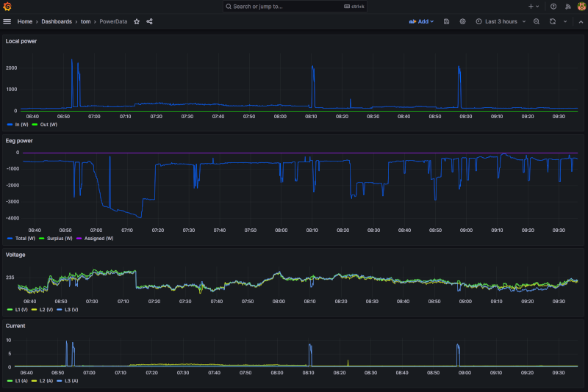Go to Dashboards in the breadcrumb
Image resolution: width=588 pixels, height=392 pixels.
coord(57,21)
